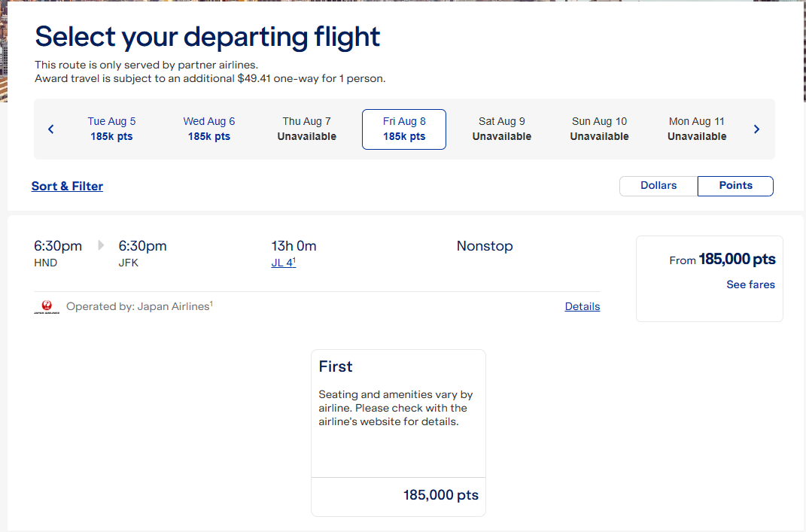Viewport: 806px width, 532px height.
Task: Switch fare display to Dollars
Action: point(658,186)
